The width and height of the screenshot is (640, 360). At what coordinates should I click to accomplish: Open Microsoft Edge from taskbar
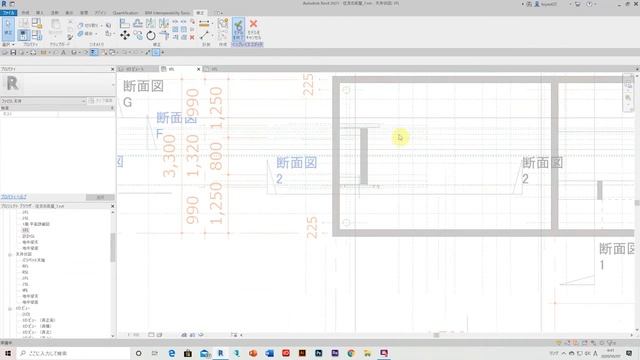pyautogui.click(x=171, y=353)
